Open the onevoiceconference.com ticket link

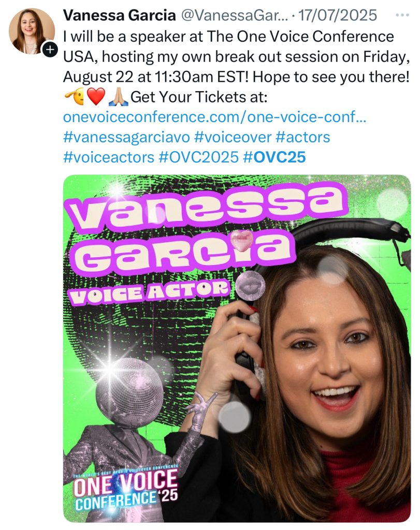point(215,117)
